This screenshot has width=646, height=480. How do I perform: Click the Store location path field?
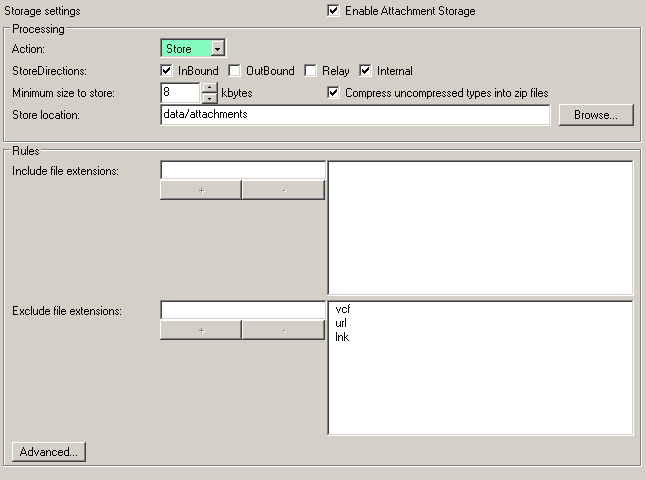pyautogui.click(x=354, y=115)
